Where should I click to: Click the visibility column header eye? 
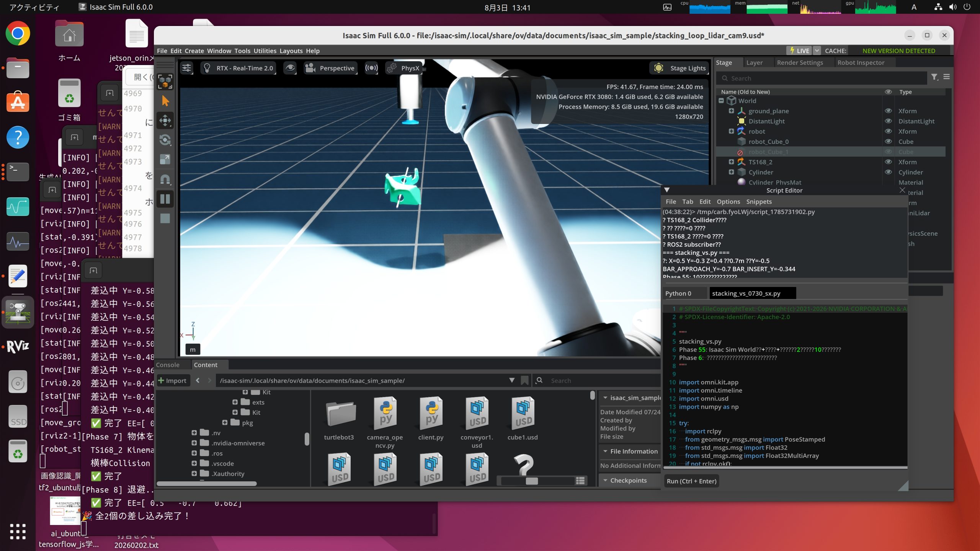coord(888,92)
